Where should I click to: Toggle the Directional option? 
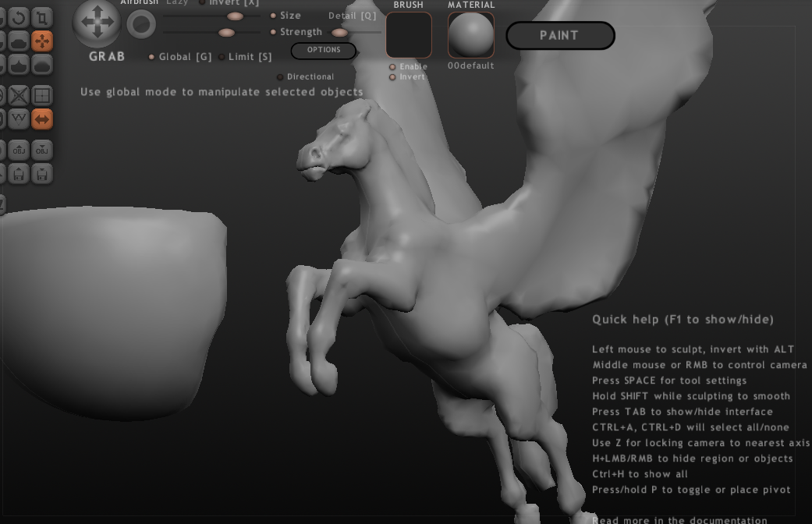[306, 76]
